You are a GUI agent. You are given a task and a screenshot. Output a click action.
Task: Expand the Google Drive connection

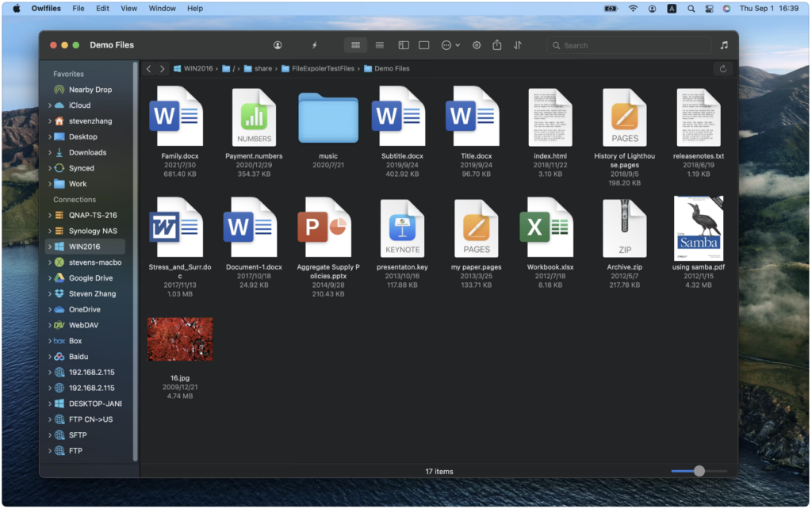coord(50,278)
